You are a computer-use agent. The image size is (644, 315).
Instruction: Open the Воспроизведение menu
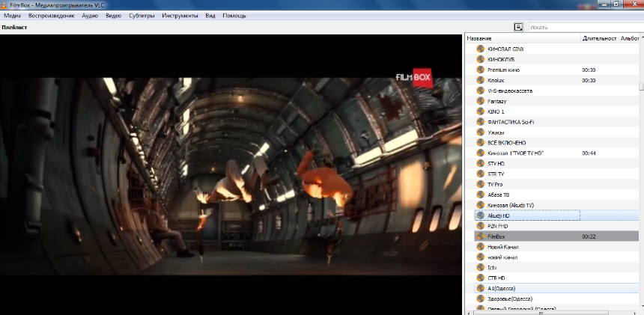click(x=52, y=16)
